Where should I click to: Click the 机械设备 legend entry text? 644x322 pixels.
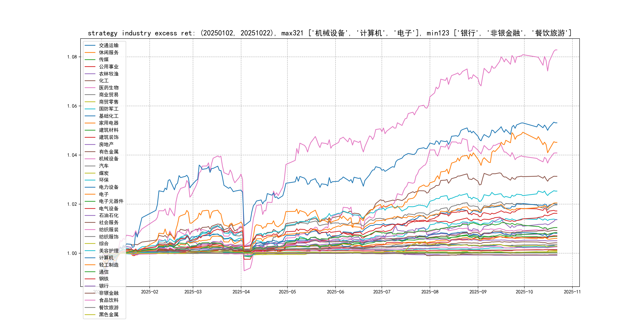tap(109, 159)
